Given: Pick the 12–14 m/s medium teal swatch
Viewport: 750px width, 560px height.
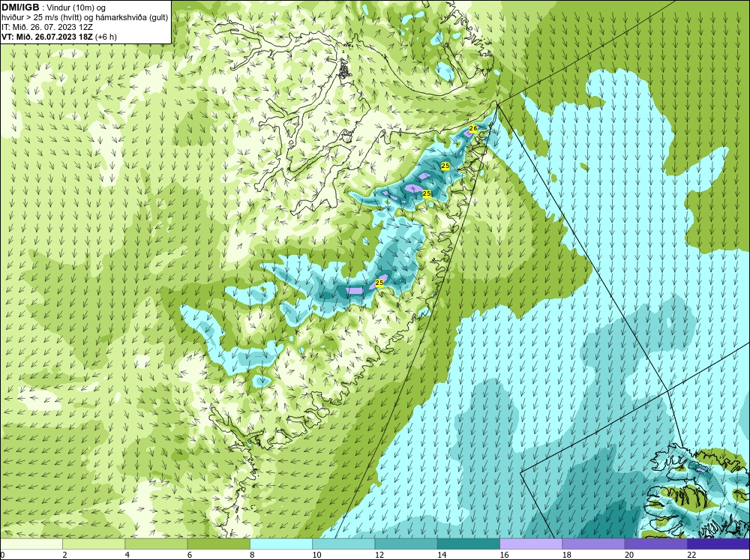Looking at the screenshot, I should (x=406, y=544).
